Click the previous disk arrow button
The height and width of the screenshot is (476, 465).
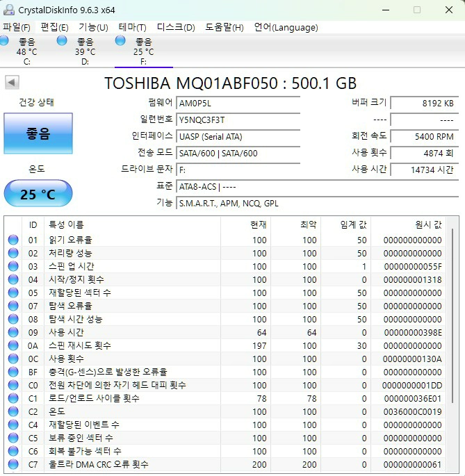tap(12, 82)
